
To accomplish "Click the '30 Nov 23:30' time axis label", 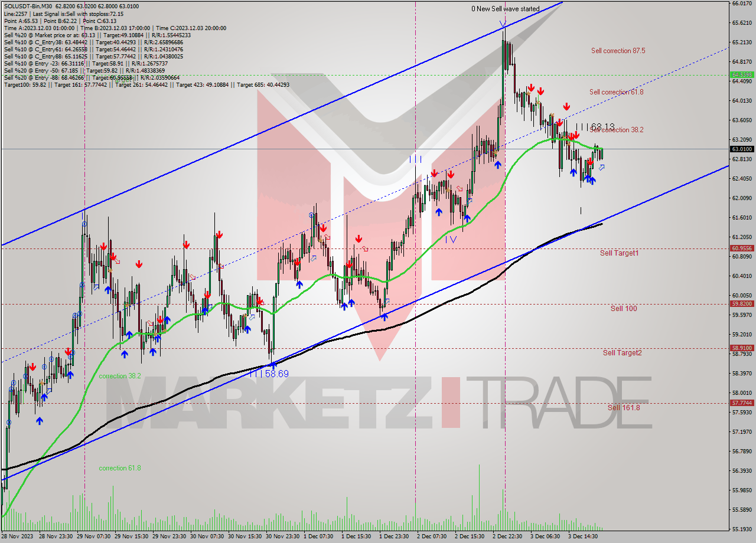I will [x=283, y=537].
